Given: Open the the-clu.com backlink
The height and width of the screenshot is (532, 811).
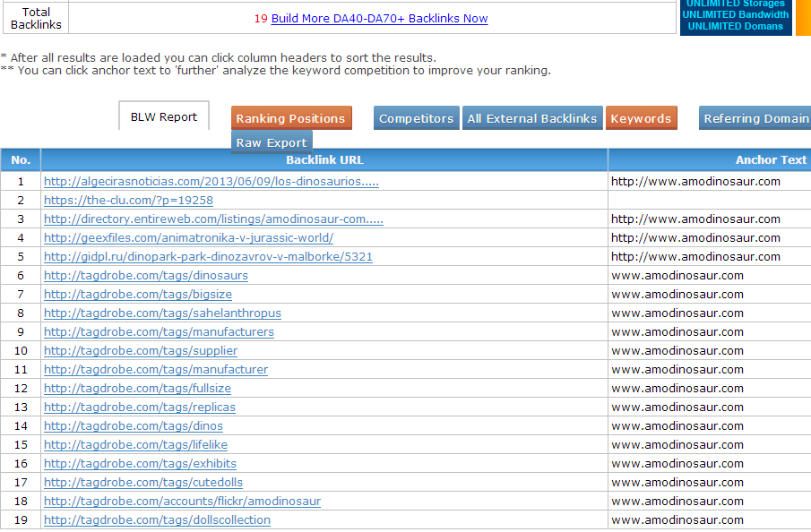Looking at the screenshot, I should tap(128, 200).
